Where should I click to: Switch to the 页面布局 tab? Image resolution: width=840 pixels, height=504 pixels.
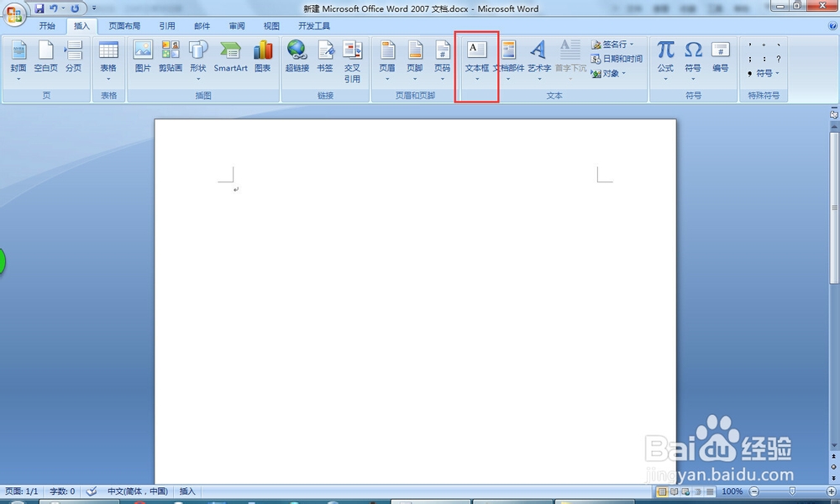coord(124,26)
